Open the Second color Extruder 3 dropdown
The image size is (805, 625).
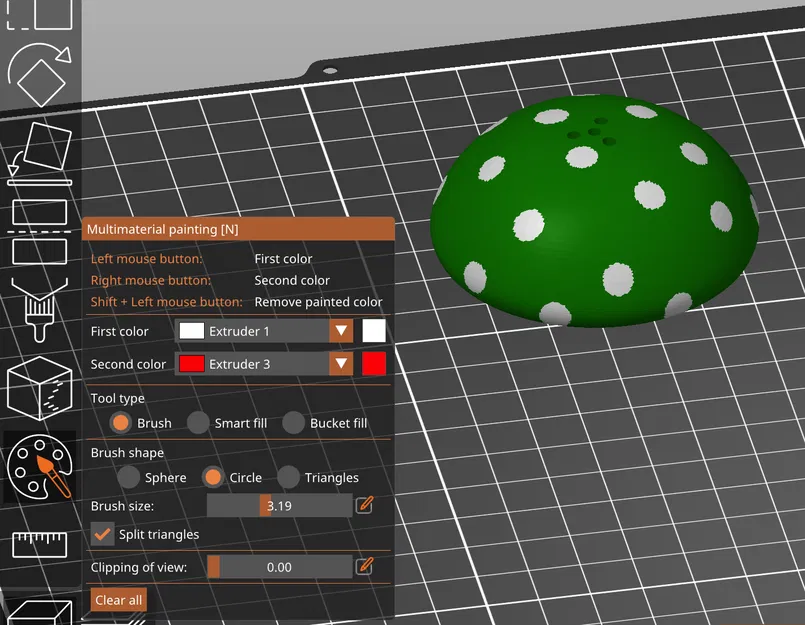tap(264, 364)
